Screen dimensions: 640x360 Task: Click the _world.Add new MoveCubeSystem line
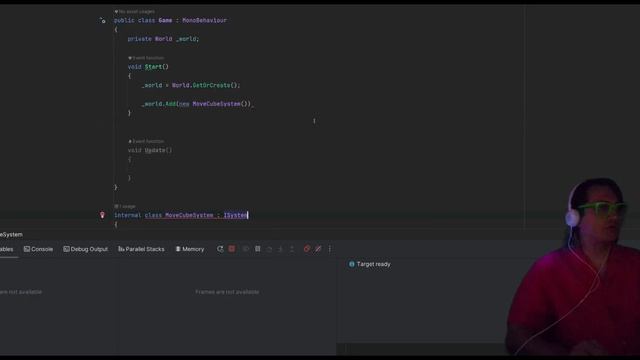click(x=197, y=104)
